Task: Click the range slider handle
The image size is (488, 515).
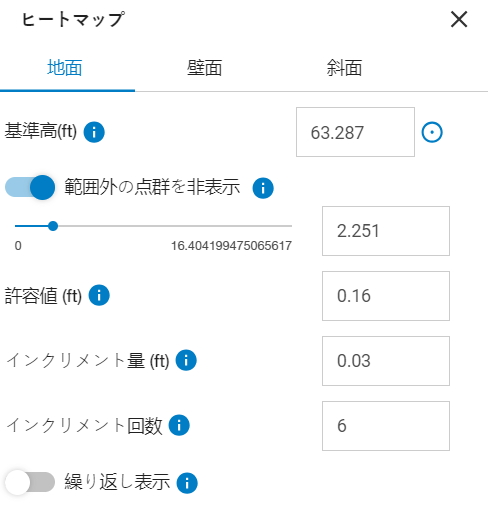Action: coord(53,226)
